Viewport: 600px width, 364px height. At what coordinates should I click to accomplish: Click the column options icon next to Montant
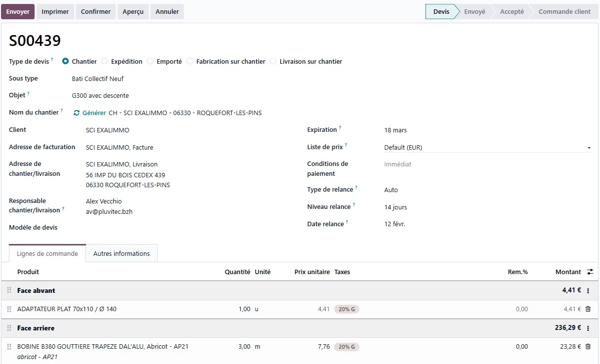(589, 272)
